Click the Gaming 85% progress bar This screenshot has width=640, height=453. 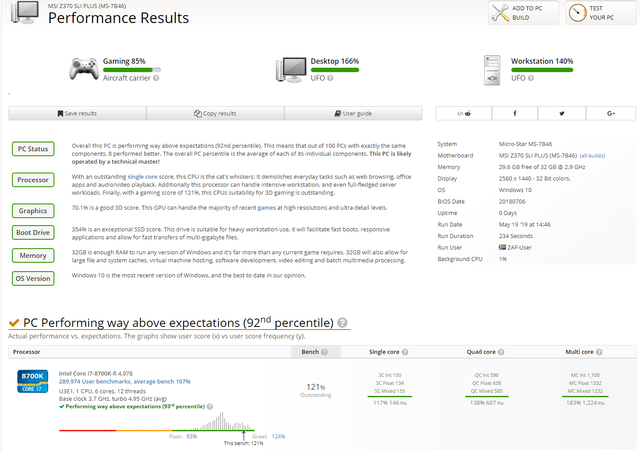coord(132,70)
